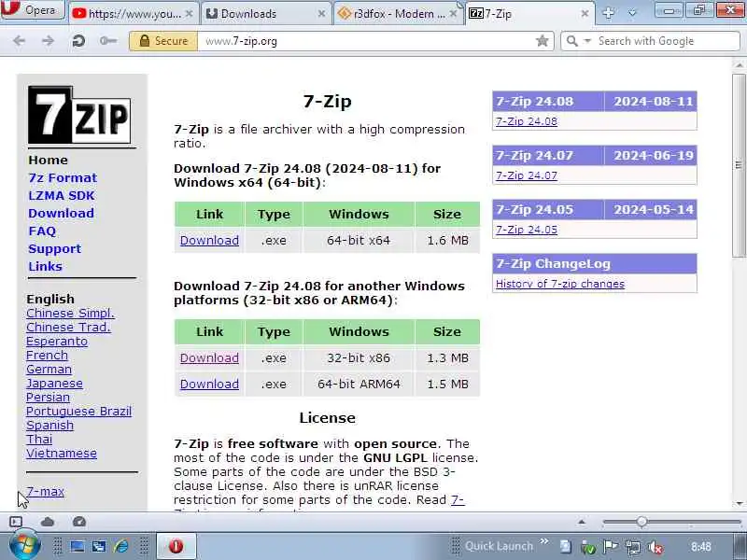Viewport: 747px width, 560px height.
Task: Click the Secure padlock badge
Action: point(162,41)
